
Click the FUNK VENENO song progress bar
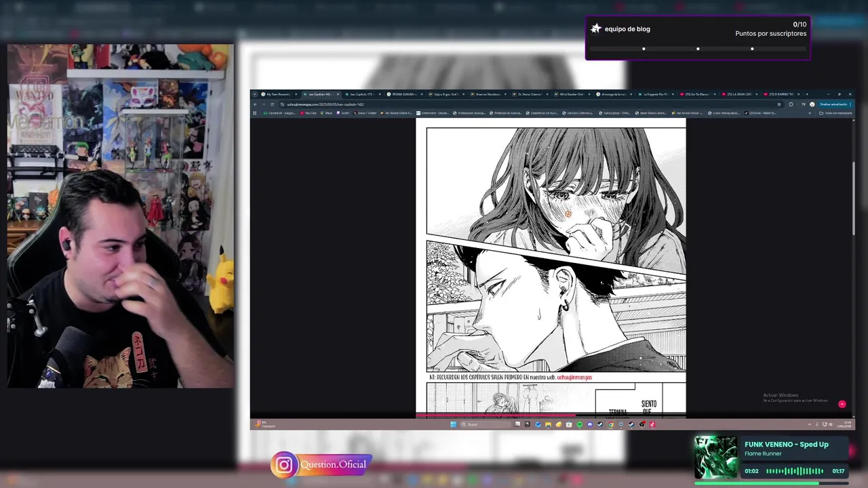click(771, 483)
